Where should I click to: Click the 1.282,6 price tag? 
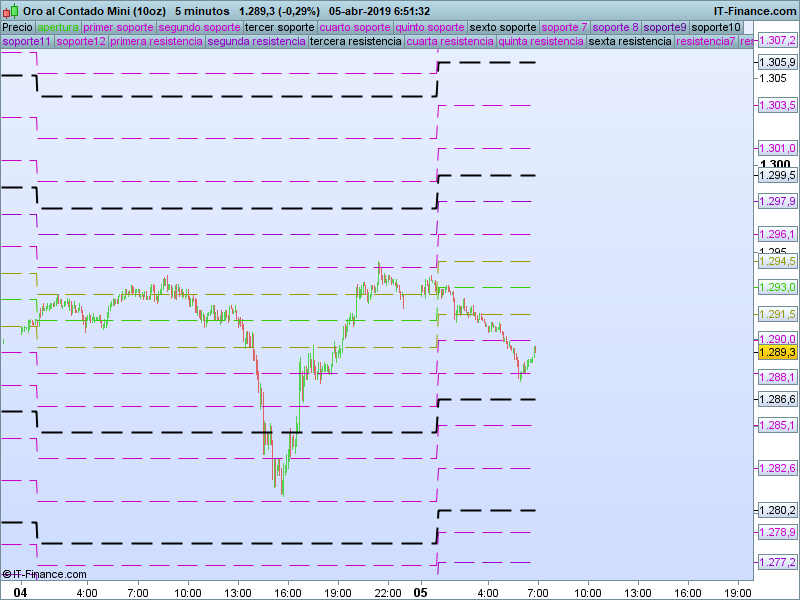click(x=777, y=468)
